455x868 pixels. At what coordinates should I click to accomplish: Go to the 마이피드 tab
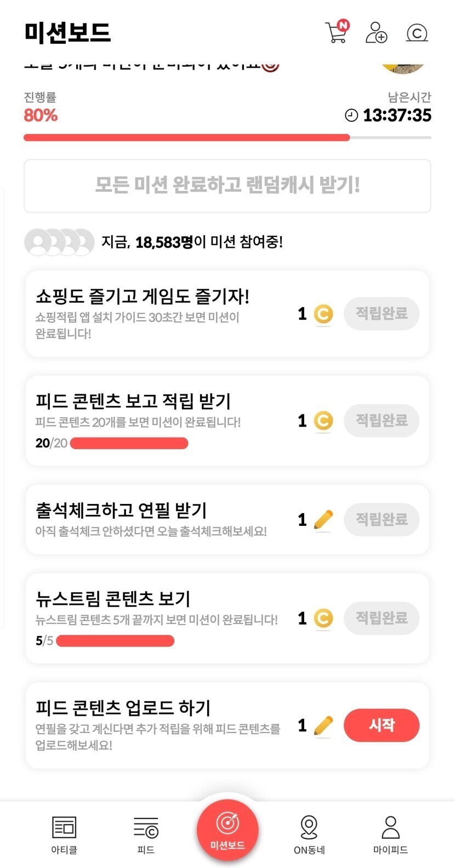pyautogui.click(x=390, y=835)
